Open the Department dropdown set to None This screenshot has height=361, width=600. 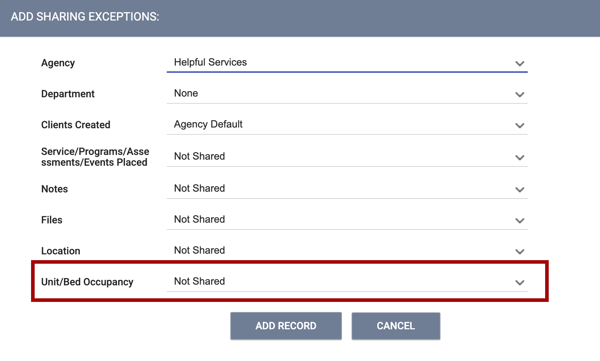tap(347, 93)
